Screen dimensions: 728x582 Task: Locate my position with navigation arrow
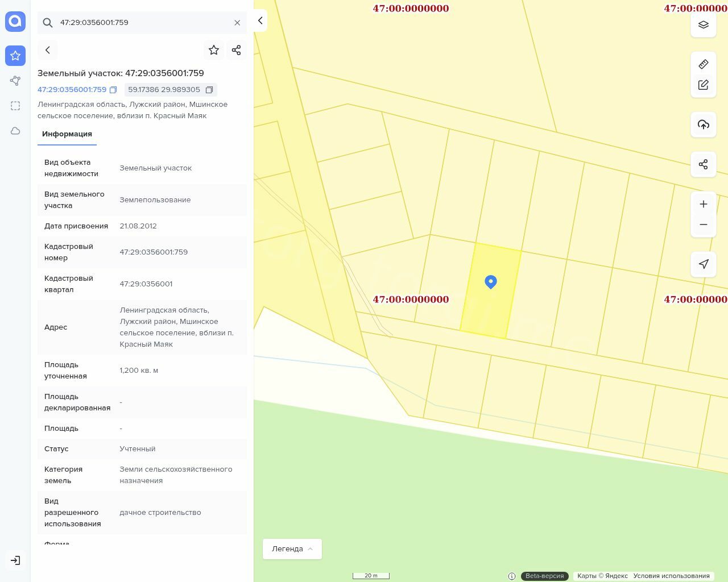pos(703,264)
